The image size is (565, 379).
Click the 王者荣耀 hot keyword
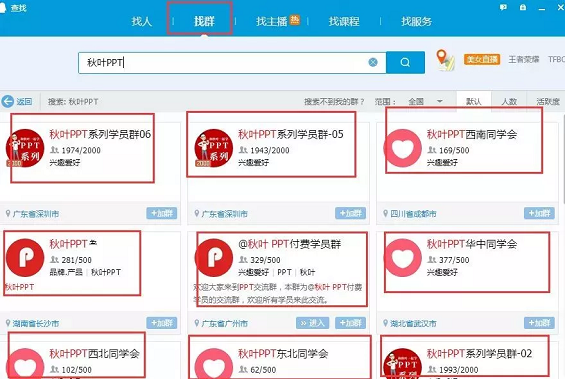pos(524,59)
